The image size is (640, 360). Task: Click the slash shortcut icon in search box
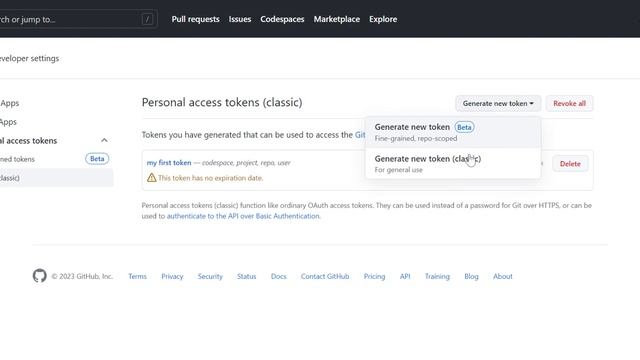(x=147, y=19)
